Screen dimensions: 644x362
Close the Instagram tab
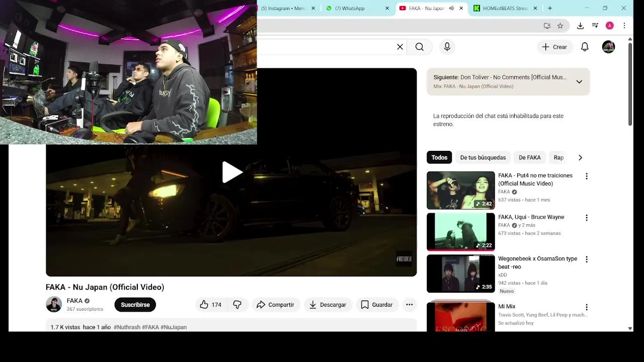pyautogui.click(x=314, y=8)
